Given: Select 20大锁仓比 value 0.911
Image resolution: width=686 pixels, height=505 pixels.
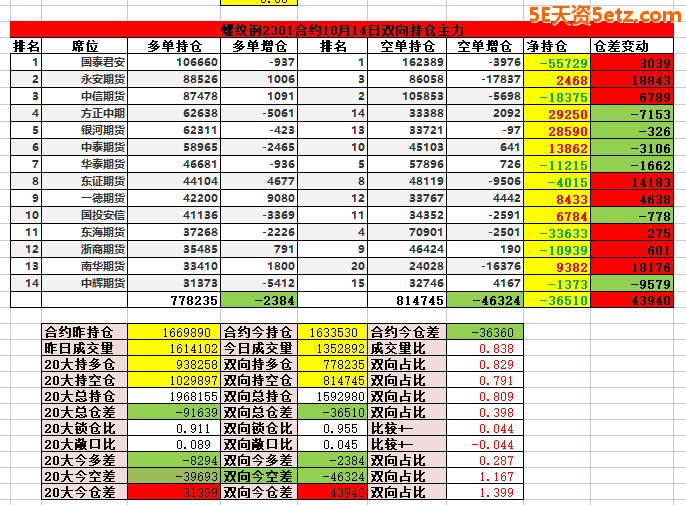Looking at the screenshot, I should pos(174,428).
